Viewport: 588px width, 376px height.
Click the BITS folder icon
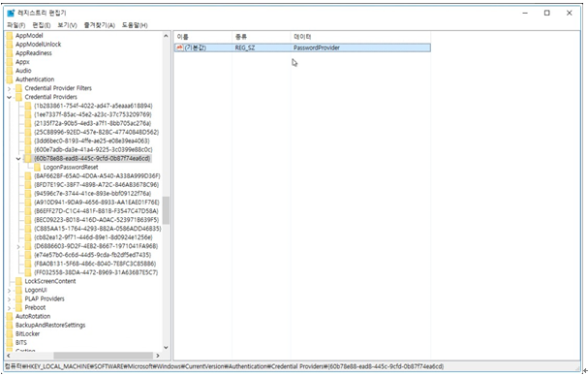coord(10,343)
